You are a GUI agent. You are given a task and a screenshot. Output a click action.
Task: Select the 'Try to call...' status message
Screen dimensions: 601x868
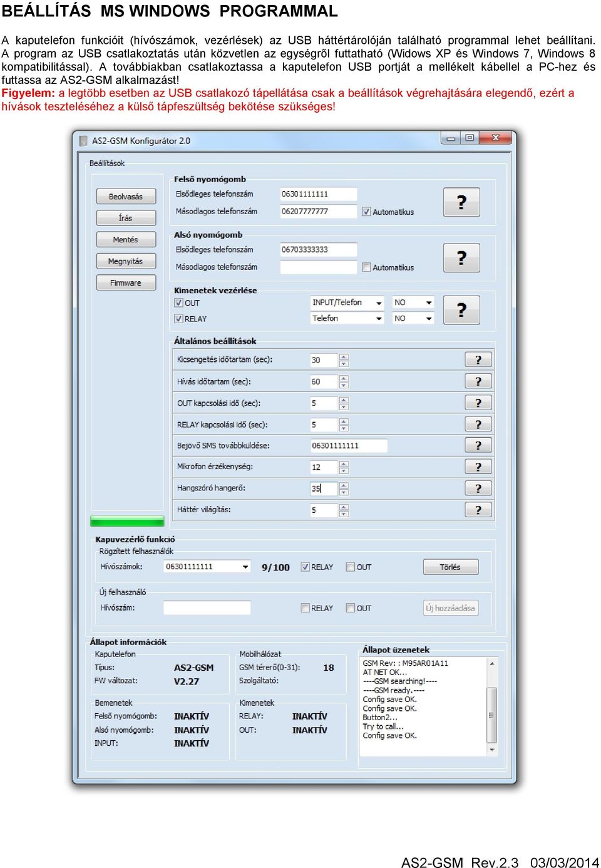(x=383, y=726)
